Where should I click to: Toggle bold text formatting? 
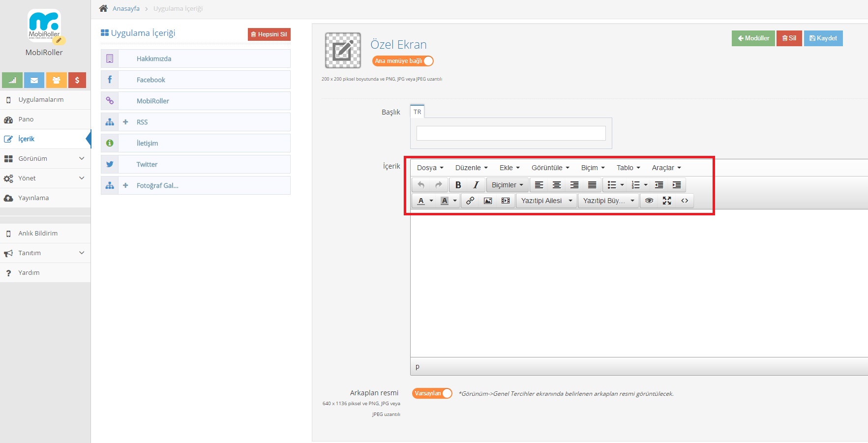coord(458,185)
